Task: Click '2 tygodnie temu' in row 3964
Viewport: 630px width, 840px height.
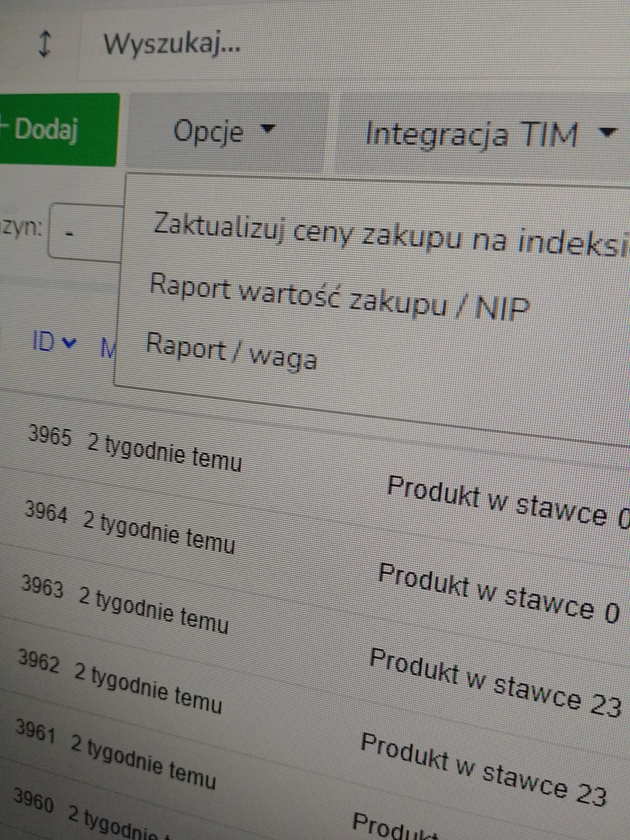Action: (x=159, y=532)
